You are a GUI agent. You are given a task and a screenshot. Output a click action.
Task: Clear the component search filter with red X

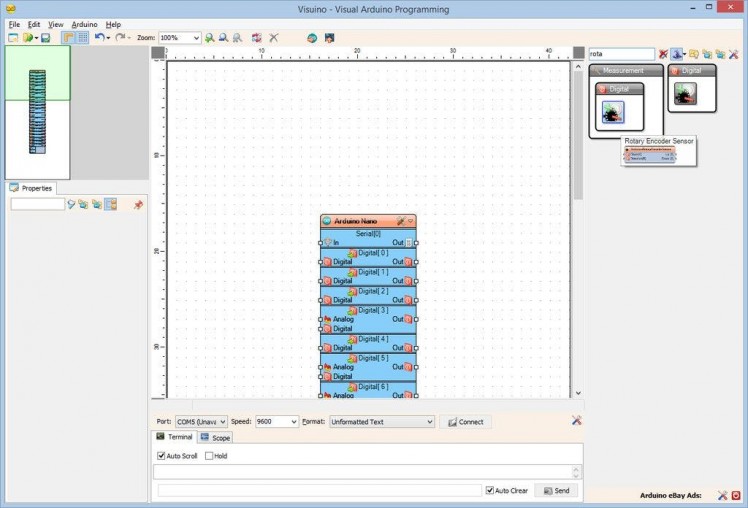663,54
